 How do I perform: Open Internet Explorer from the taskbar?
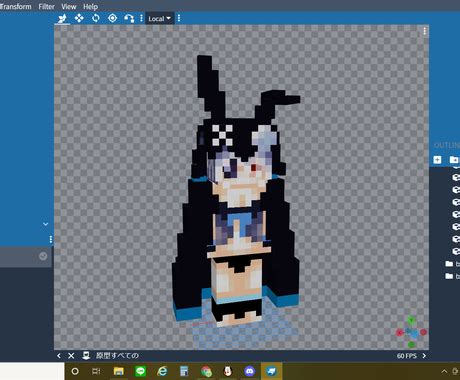162,371
